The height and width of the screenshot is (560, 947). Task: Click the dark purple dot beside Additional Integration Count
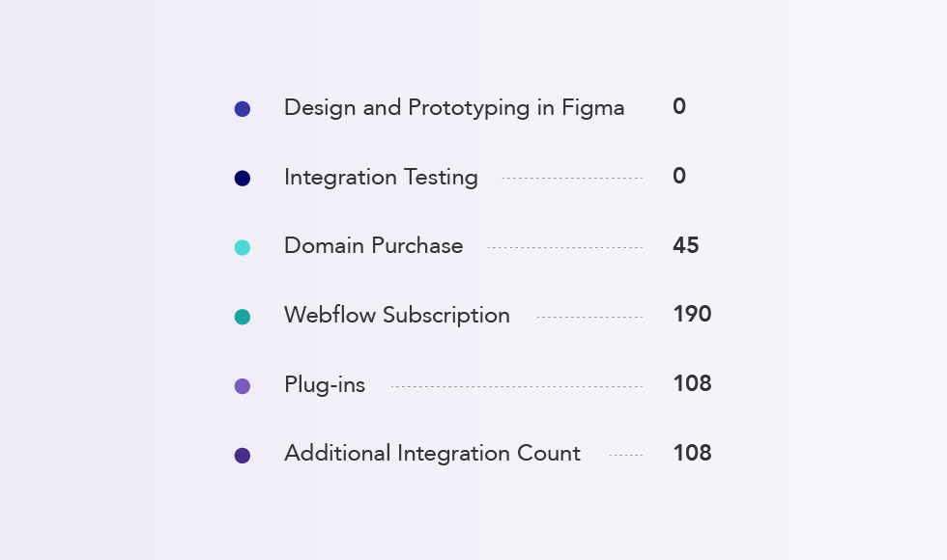pos(243,456)
